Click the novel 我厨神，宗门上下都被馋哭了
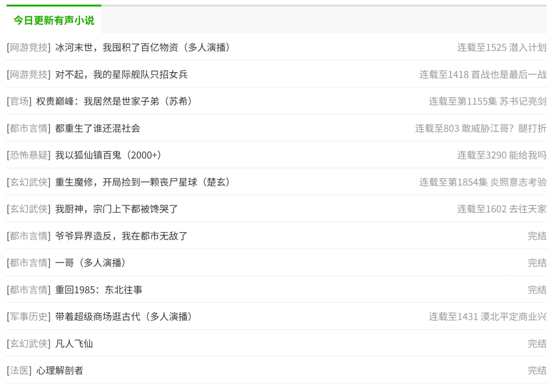This screenshot has height=392, width=553. pos(117,209)
